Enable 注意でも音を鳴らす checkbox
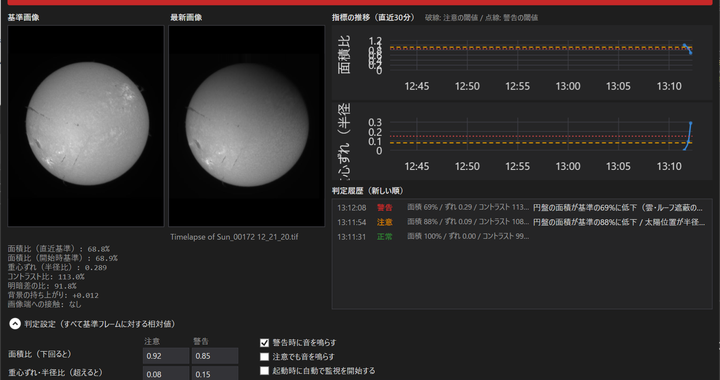This screenshot has height=380, width=720. click(x=264, y=357)
